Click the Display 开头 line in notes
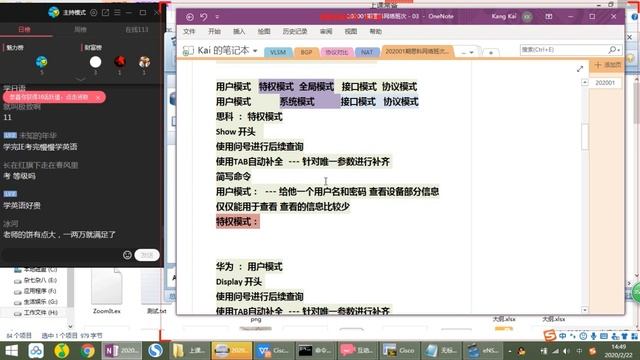This screenshot has width=640, height=360. click(239, 282)
